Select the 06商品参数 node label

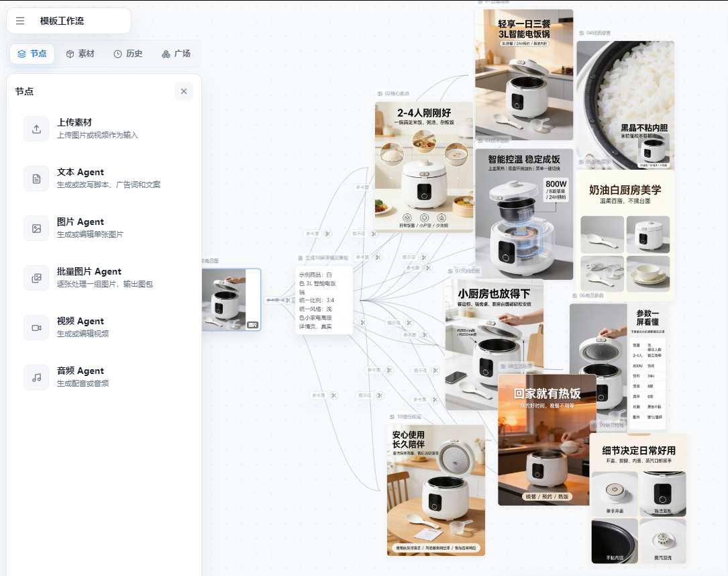pos(588,295)
